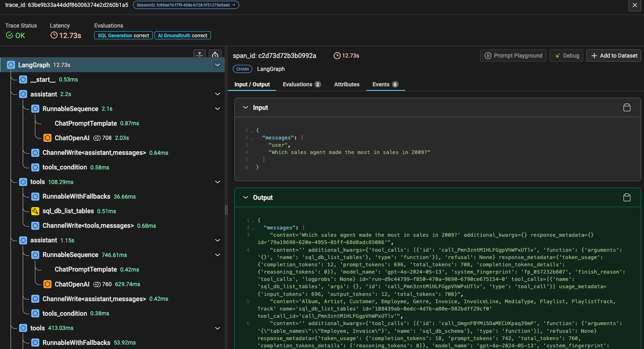Click the SQL Generation correct evaluation badge

(x=123, y=36)
